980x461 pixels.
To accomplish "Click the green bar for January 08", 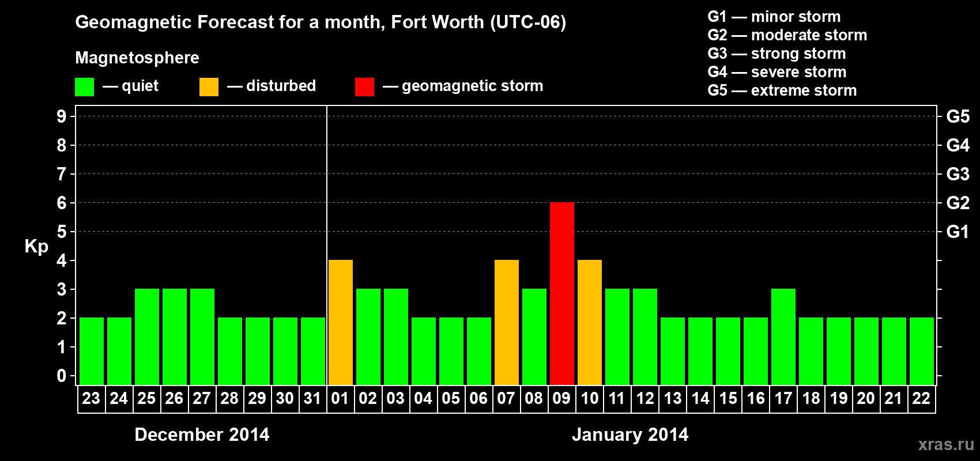I will [534, 337].
